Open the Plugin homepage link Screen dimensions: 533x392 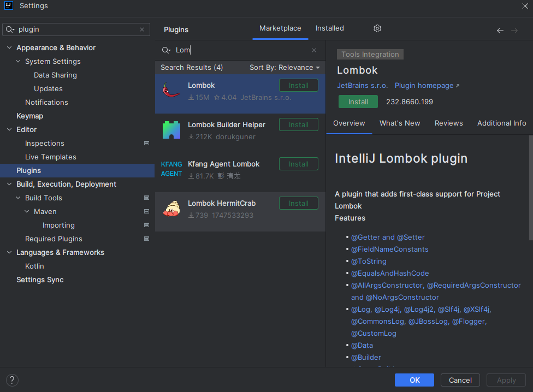coord(427,86)
